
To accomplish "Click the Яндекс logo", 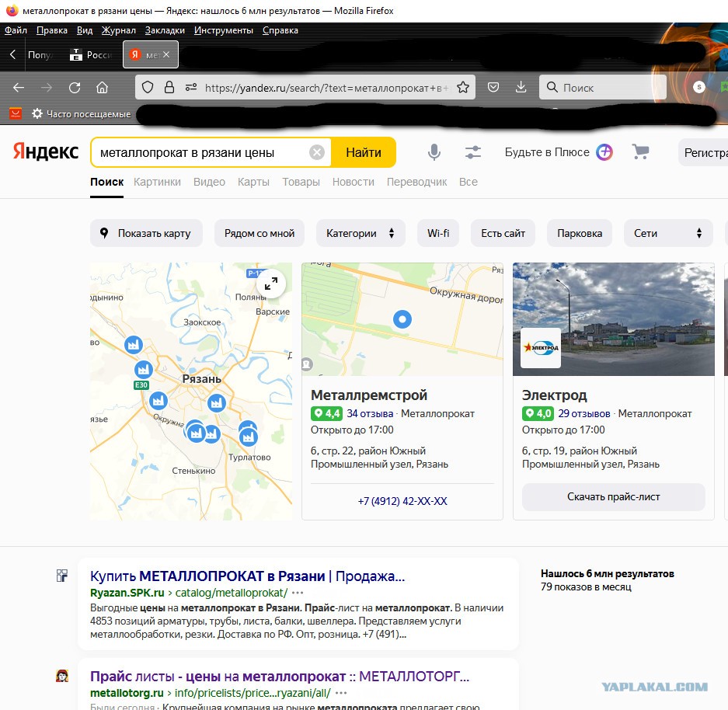I will pos(46,151).
